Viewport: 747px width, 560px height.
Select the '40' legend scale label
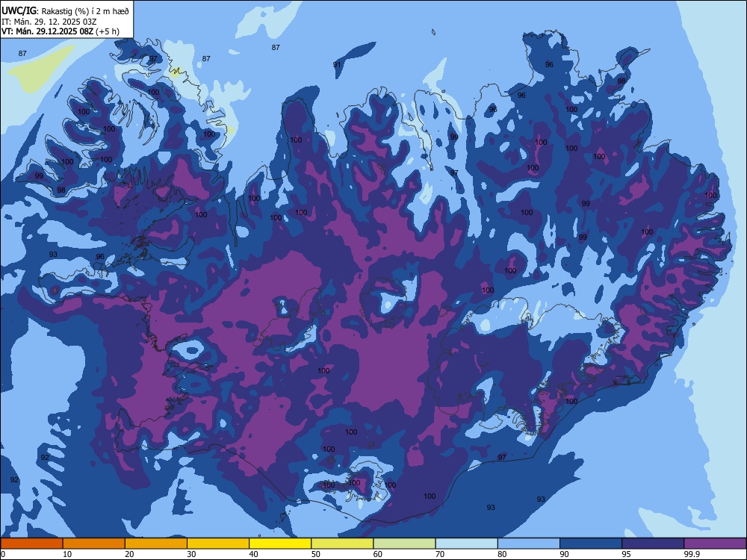(254, 554)
